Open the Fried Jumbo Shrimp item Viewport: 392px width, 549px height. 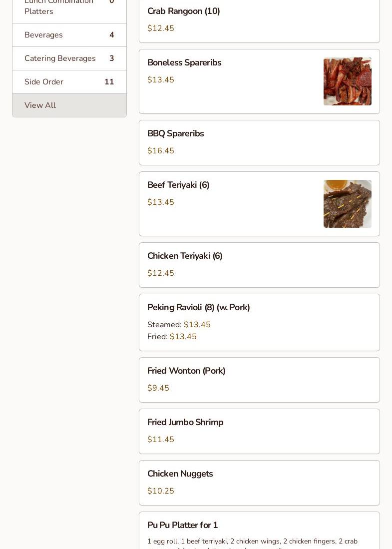(185, 422)
